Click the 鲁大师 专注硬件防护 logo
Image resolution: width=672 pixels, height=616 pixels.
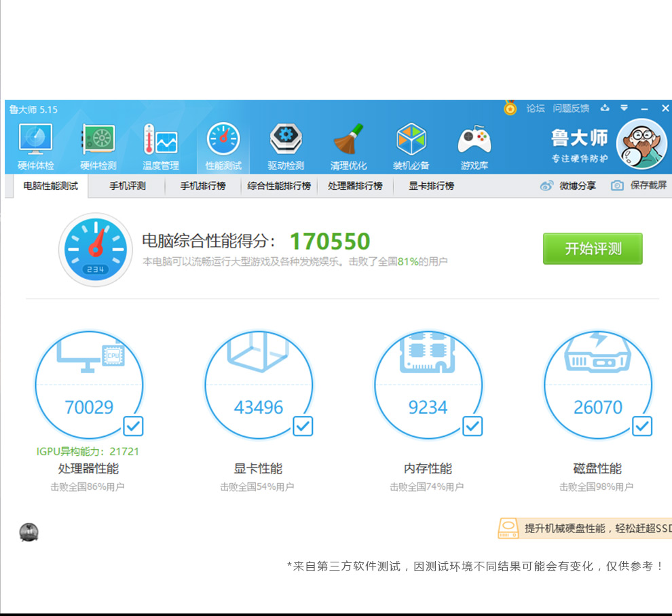point(580,146)
